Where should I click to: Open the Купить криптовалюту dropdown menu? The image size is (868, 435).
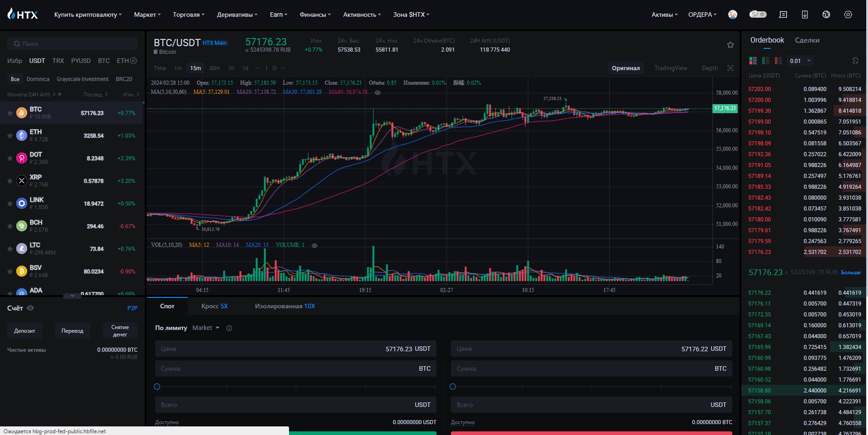coord(88,14)
